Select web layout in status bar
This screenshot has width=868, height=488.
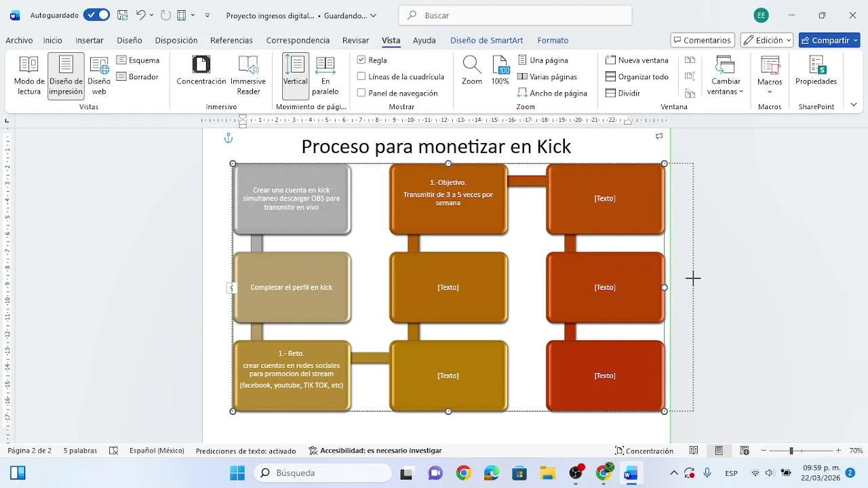745,451
